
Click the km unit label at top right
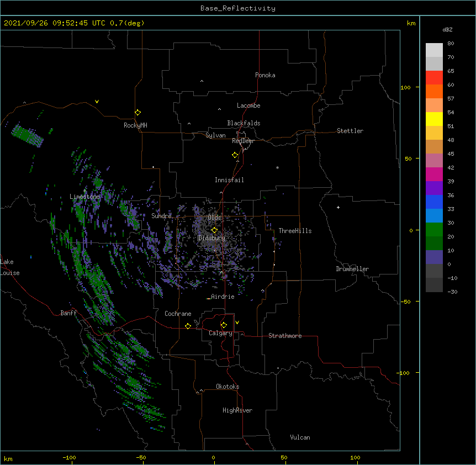tap(411, 23)
